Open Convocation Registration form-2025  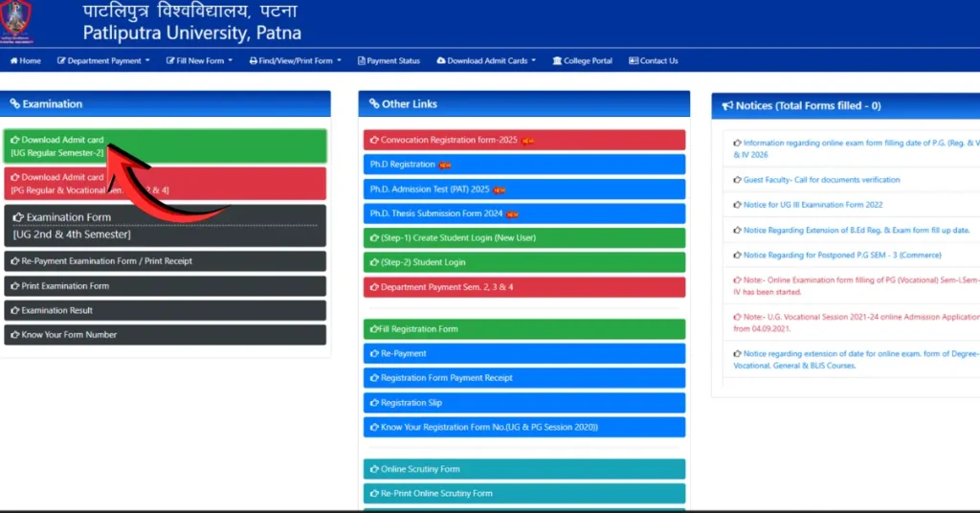[x=524, y=140]
